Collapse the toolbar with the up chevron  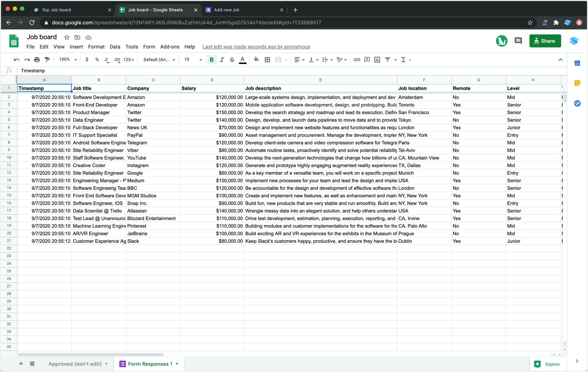coord(560,60)
